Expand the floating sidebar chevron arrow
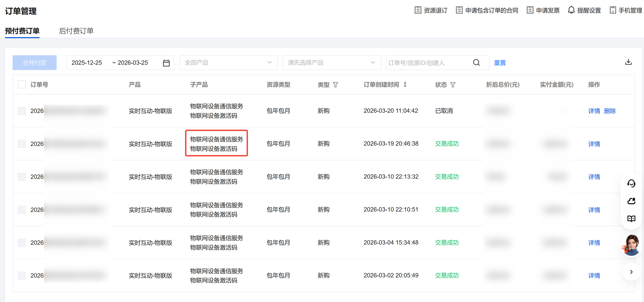This screenshot has width=644, height=302. point(631,272)
